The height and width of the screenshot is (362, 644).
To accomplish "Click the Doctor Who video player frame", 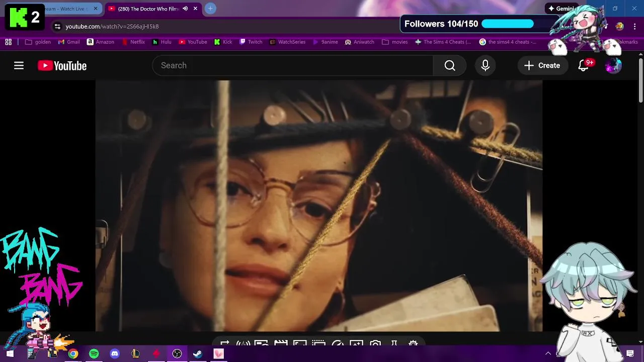I will (319, 206).
